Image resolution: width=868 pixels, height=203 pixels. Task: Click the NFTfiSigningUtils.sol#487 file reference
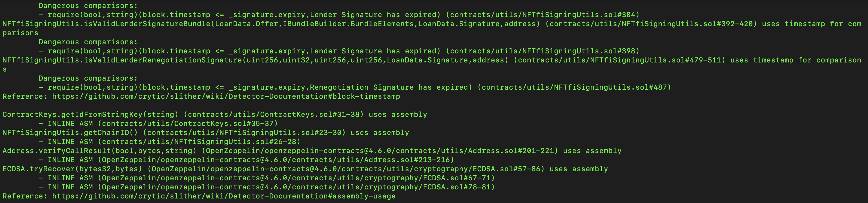click(574, 87)
